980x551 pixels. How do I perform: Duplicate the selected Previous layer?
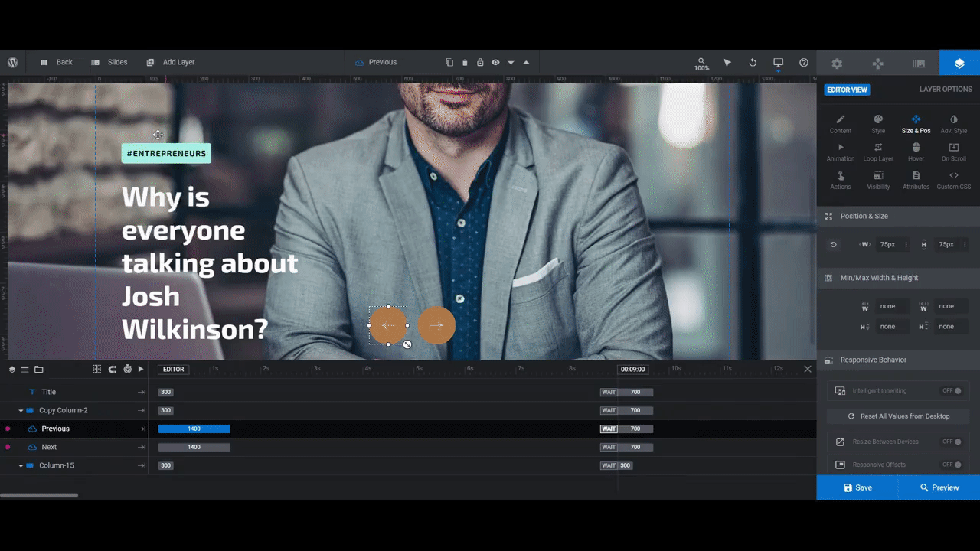click(449, 62)
